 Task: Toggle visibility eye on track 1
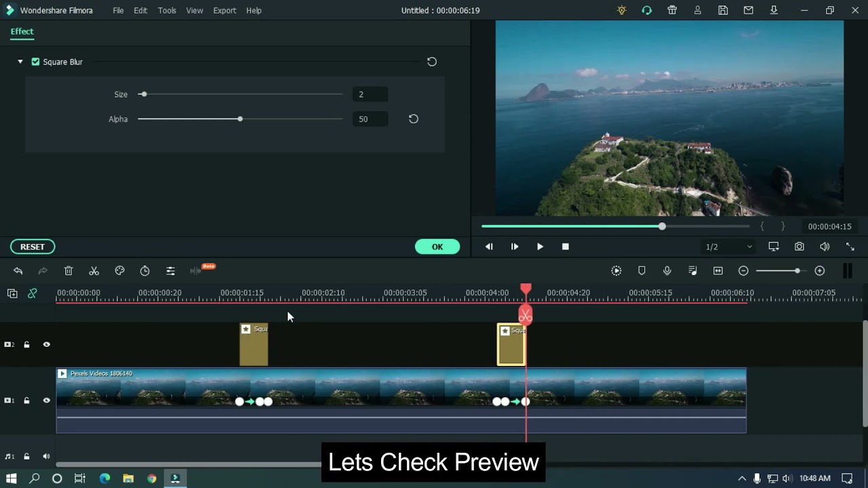pyautogui.click(x=47, y=401)
